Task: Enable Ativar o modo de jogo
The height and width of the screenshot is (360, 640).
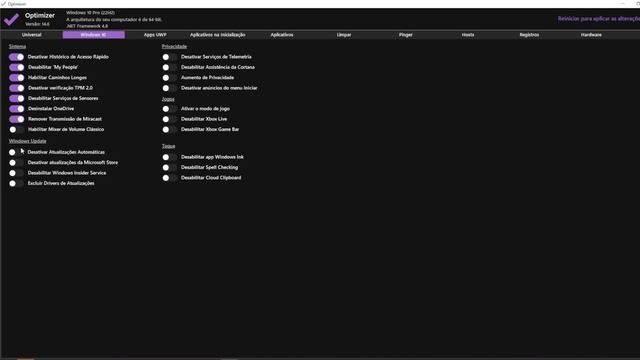Action: tap(170, 109)
